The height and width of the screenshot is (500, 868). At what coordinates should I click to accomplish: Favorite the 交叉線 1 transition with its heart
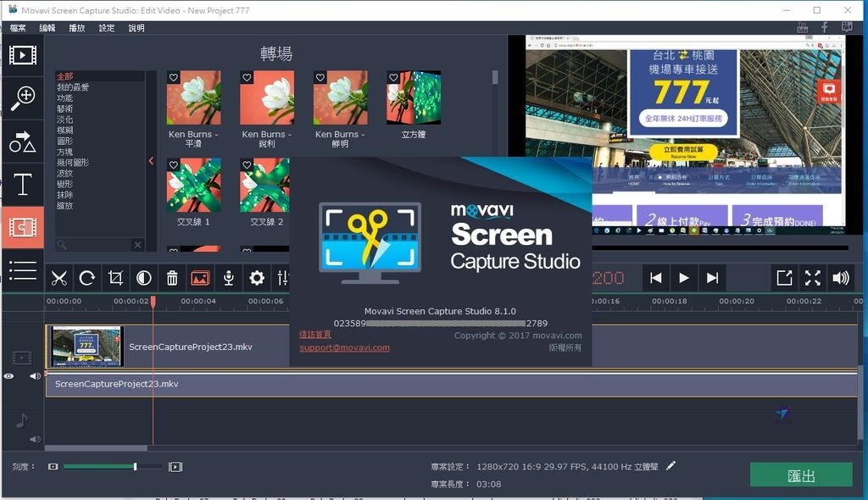coord(174,165)
